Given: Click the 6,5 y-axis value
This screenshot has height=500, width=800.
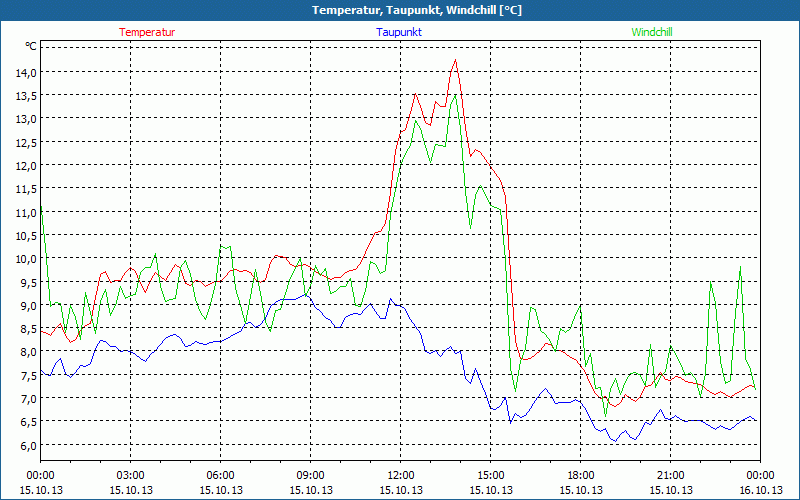Looking at the screenshot, I should (x=29, y=422).
